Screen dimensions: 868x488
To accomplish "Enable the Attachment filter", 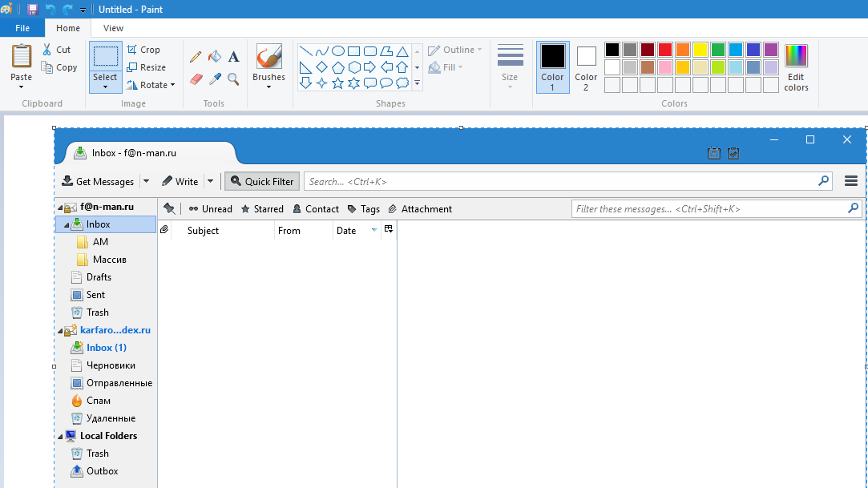I will point(420,209).
